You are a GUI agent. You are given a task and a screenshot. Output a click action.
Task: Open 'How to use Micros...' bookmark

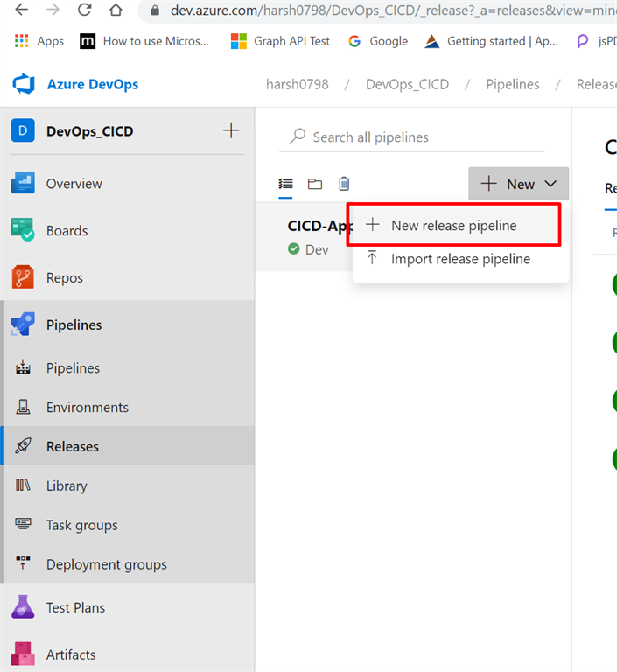[144, 41]
